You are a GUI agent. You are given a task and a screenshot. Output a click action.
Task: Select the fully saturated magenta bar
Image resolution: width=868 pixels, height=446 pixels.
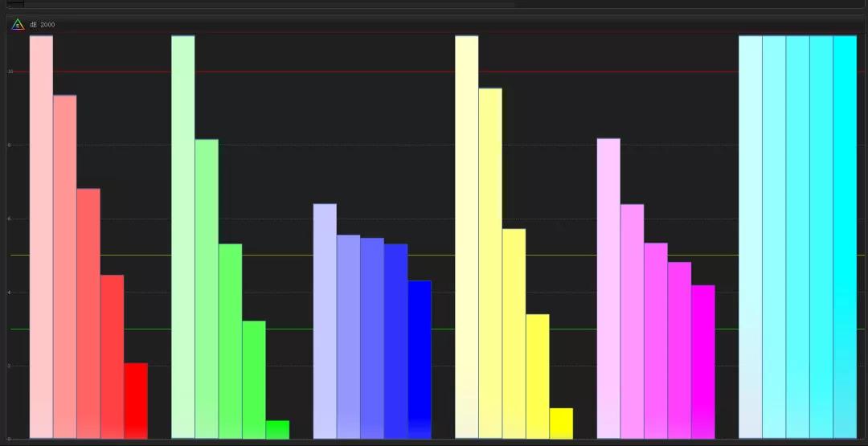pyautogui.click(x=703, y=362)
